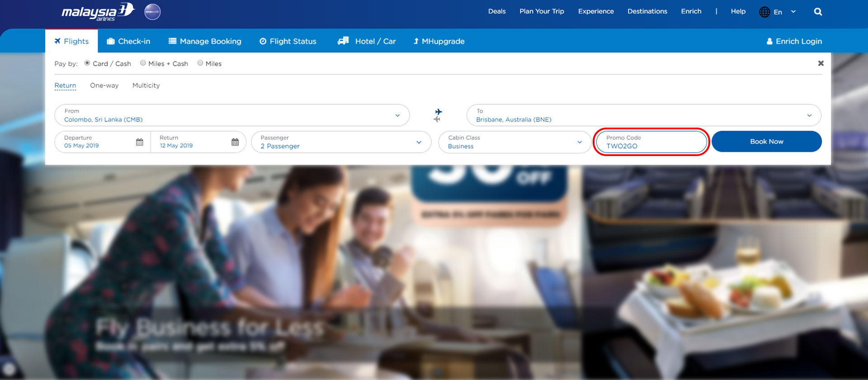
Task: Open the Deals menu
Action: pos(497,11)
